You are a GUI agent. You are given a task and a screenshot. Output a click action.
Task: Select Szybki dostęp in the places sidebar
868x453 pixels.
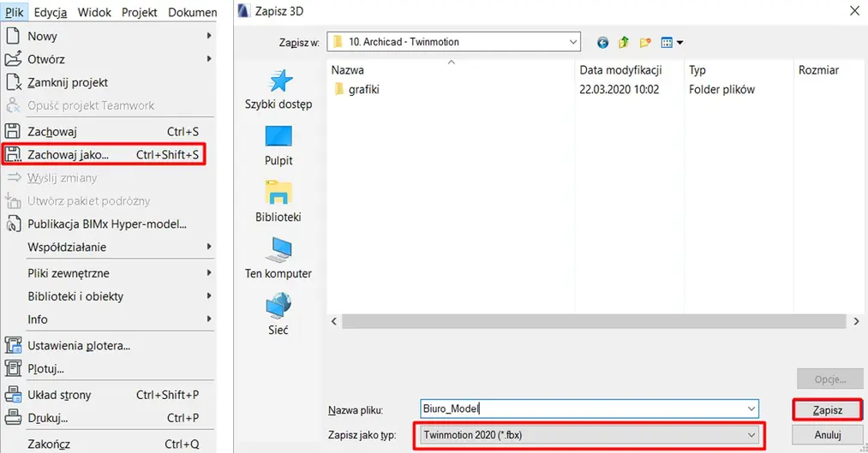[x=278, y=89]
